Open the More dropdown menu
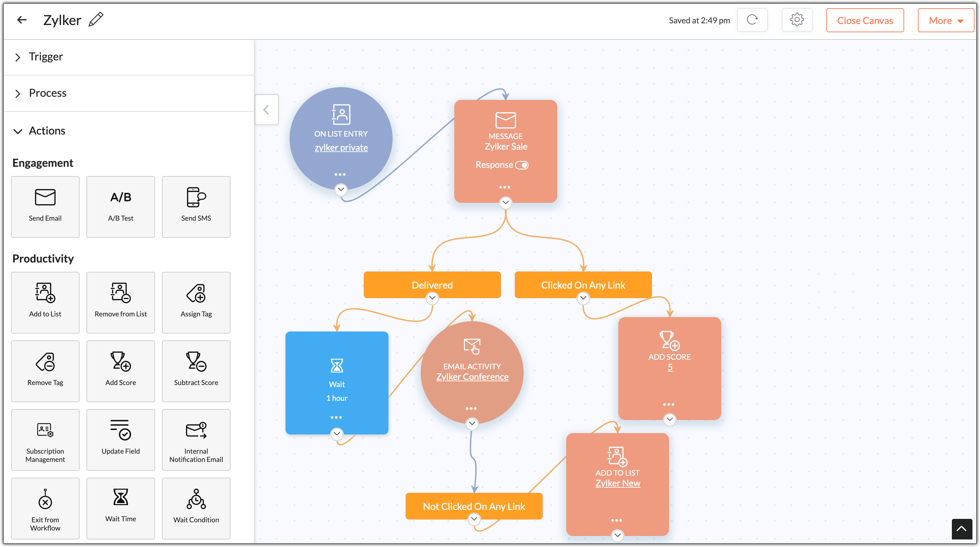 click(x=945, y=21)
